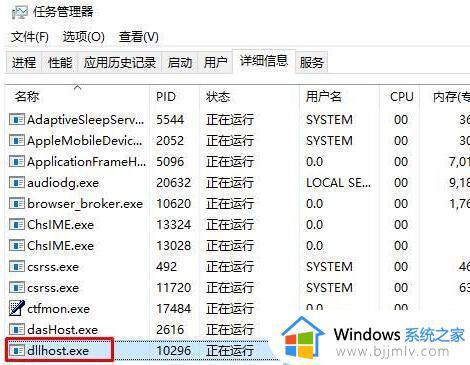
Task: Switch to the 服务 tab
Action: (311, 62)
